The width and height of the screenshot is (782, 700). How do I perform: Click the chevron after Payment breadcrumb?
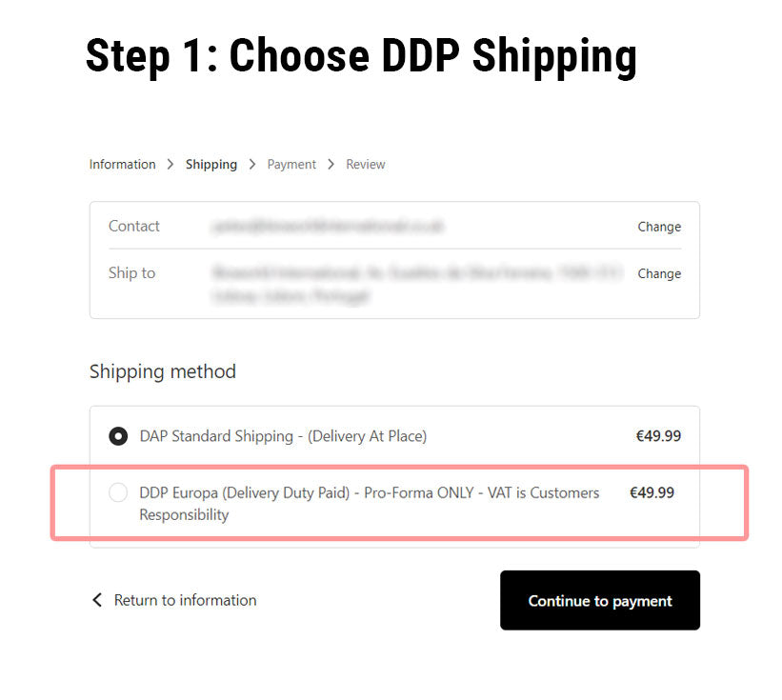tap(331, 164)
